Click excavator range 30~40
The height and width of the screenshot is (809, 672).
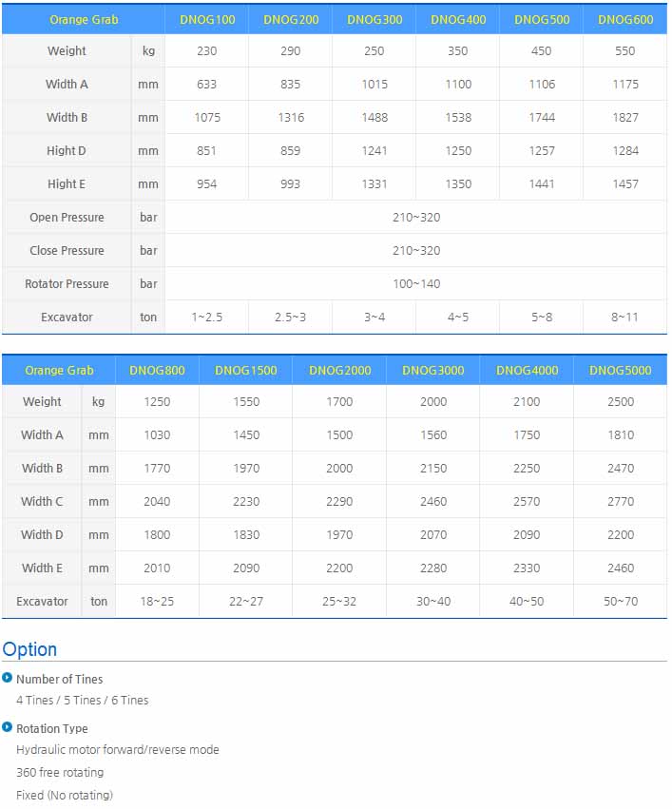(433, 602)
